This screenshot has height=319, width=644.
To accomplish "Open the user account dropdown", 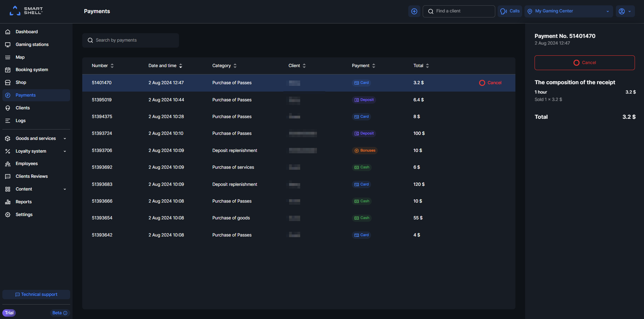I will click(625, 11).
